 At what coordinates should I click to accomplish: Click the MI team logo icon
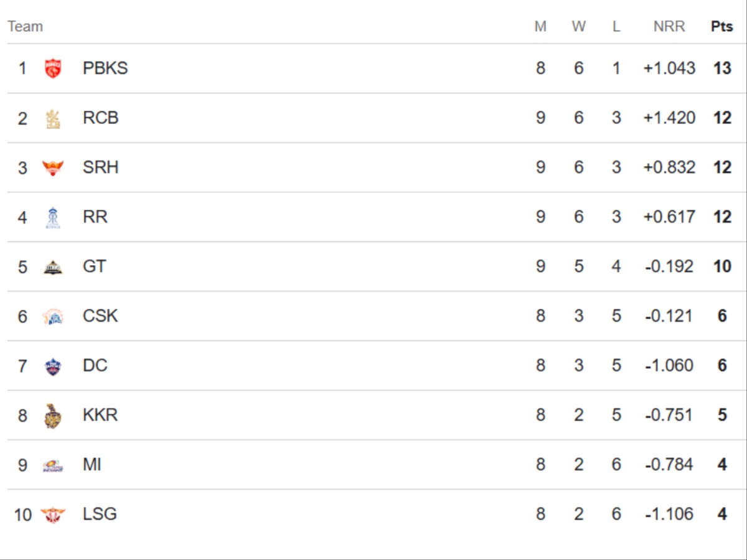pyautogui.click(x=53, y=465)
